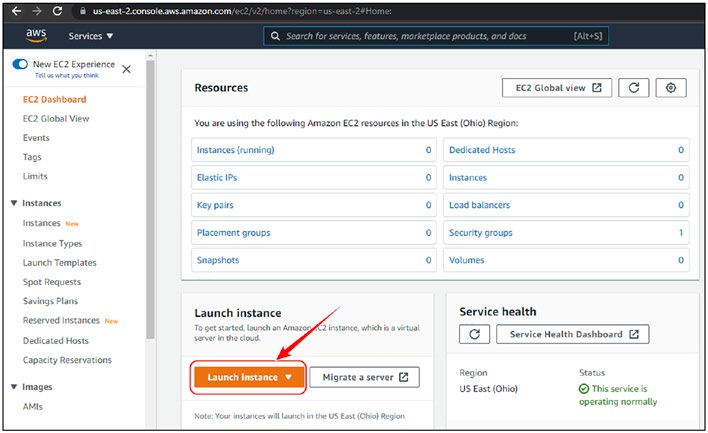The width and height of the screenshot is (708, 433).
Task: Click the browser address bar URL
Action: click(242, 11)
